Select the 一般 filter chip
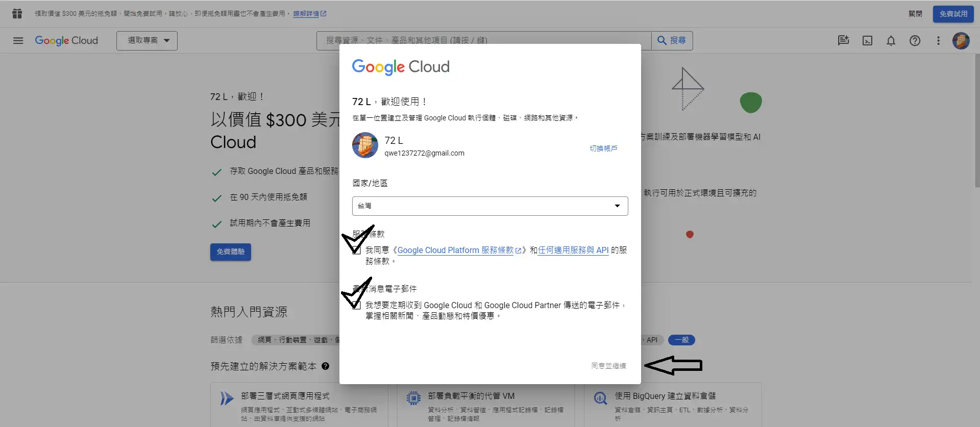 coord(681,340)
